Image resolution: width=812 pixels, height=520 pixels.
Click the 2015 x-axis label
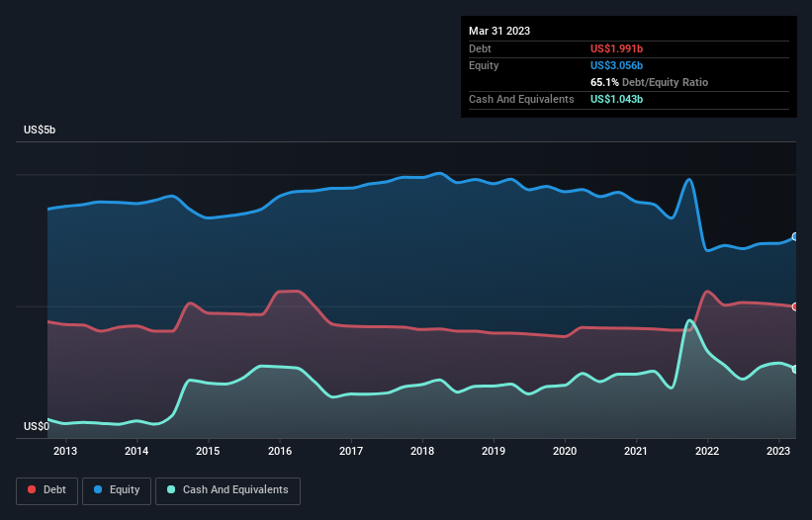208,451
